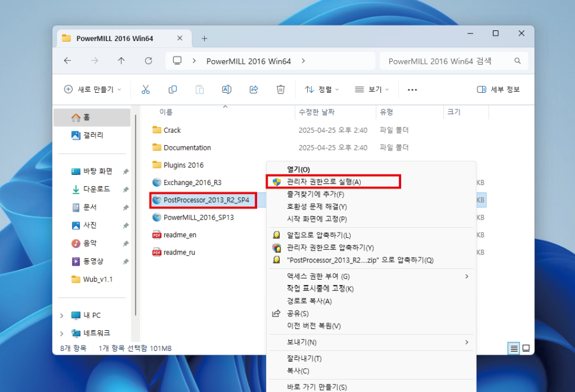Viewport: 575px width, 392px height.
Task: Open a new tab with plus button
Action: pos(205,39)
